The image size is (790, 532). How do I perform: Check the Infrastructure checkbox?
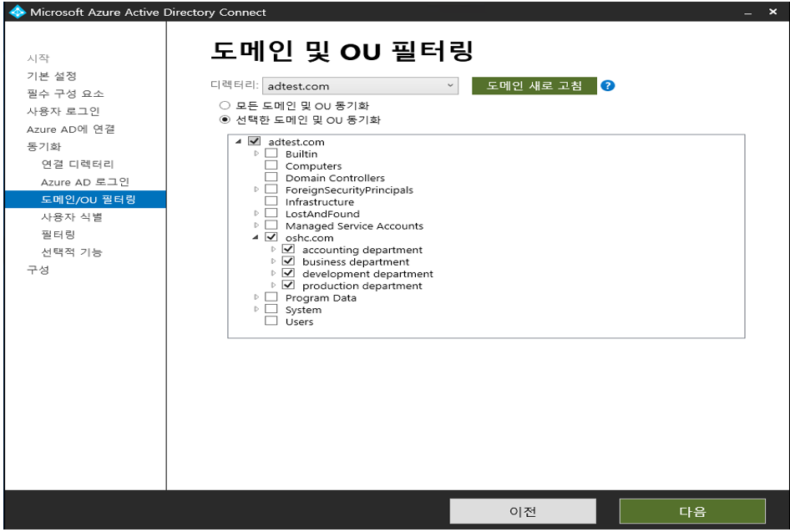pos(271,201)
